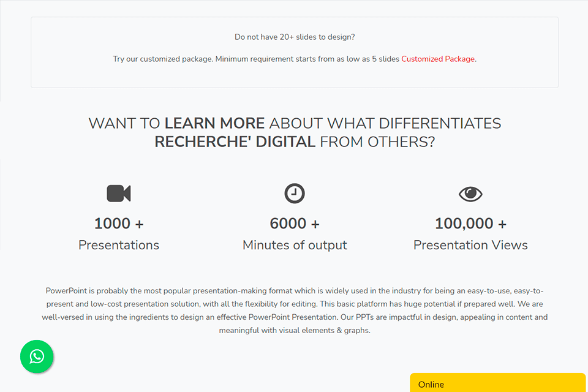Screen dimensions: 588x392
Task: Click the "RECHERCHE' DIGITAL FROM OTHERS?" heading line
Action: coord(295,142)
